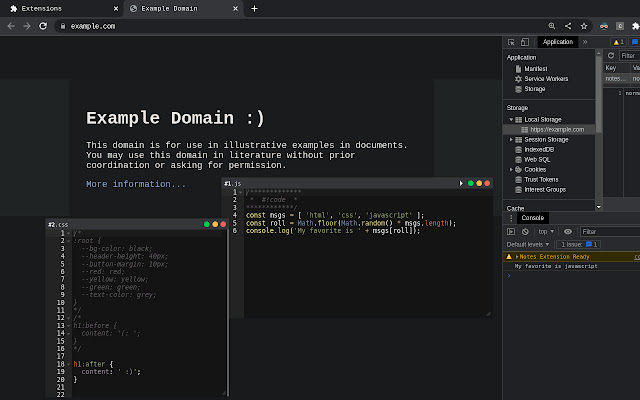
Task: Refresh the storage table in DevTools
Action: tap(609, 56)
